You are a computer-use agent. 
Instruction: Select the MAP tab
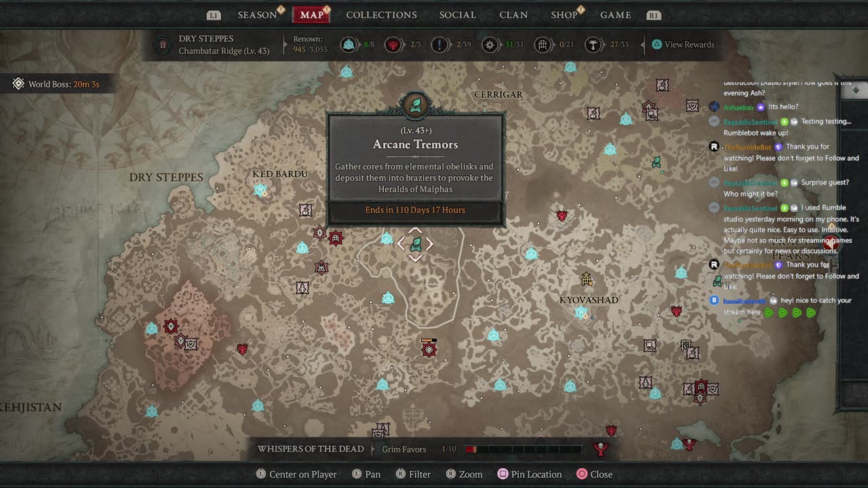pos(312,15)
